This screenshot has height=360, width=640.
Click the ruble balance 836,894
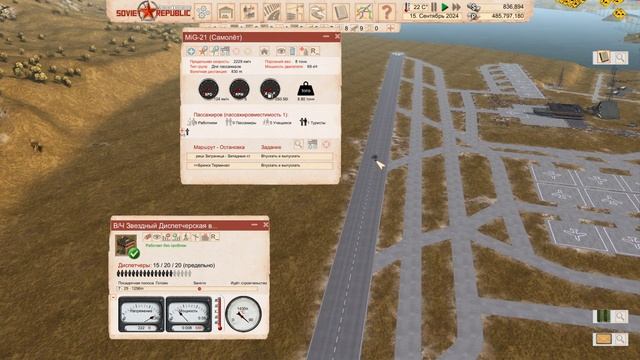(513, 7)
